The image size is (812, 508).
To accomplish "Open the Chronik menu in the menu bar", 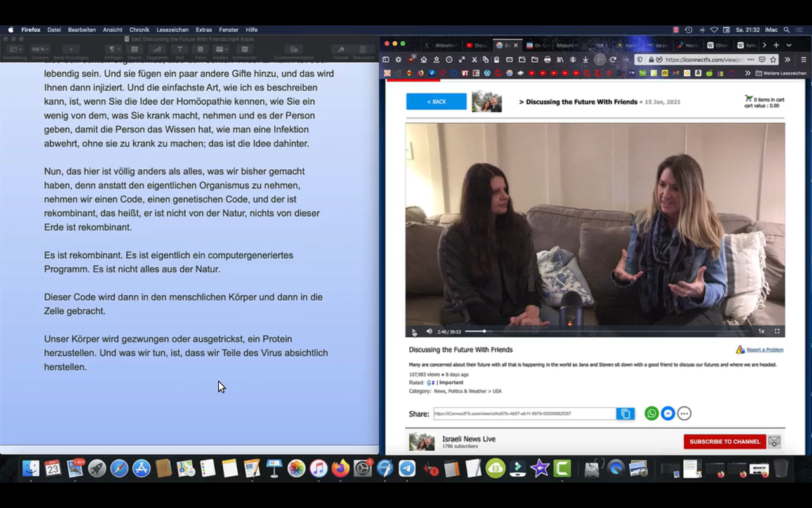I will click(140, 30).
